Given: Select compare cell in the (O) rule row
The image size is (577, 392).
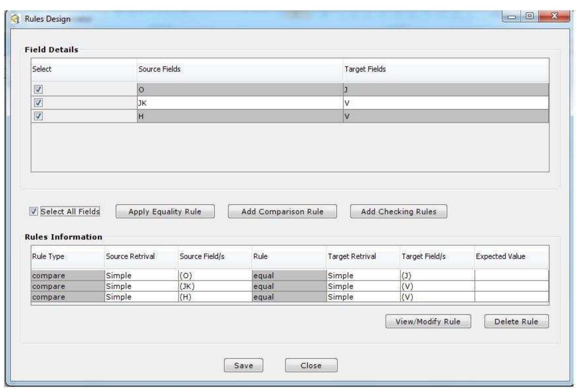Looking at the screenshot, I should point(67,275).
